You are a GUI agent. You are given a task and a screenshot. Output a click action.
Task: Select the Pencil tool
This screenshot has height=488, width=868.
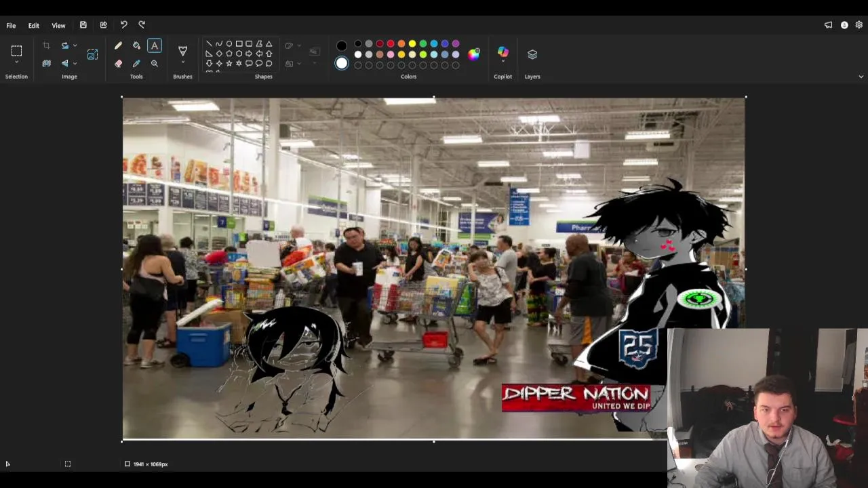(118, 46)
